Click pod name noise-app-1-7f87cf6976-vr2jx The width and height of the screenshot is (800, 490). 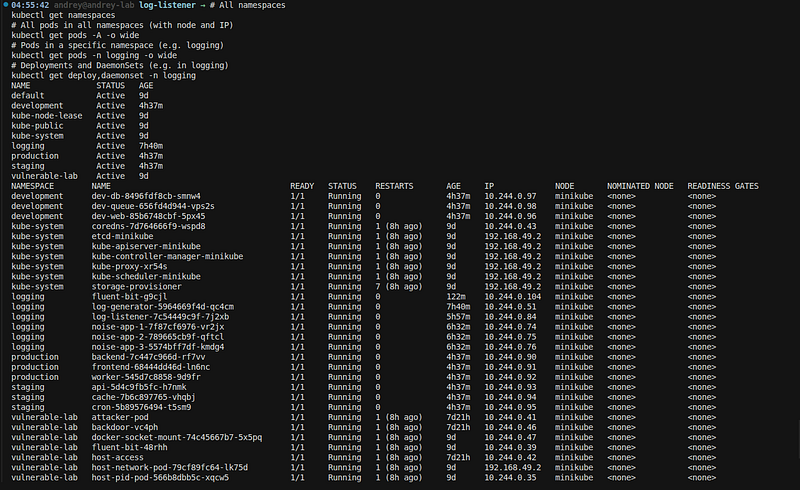(158, 327)
